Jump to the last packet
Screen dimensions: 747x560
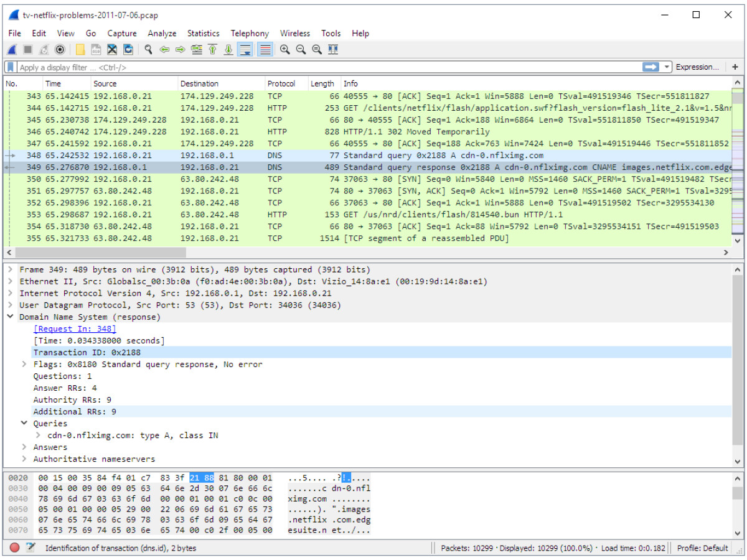pos(228,49)
